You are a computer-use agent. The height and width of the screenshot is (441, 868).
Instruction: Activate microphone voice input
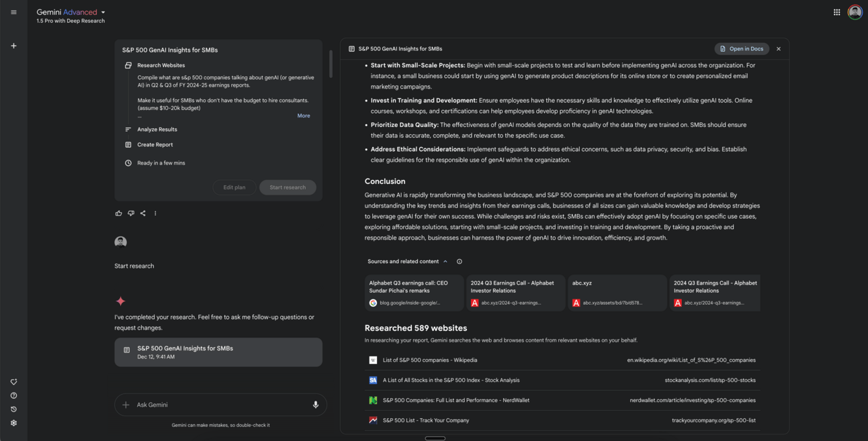click(316, 405)
